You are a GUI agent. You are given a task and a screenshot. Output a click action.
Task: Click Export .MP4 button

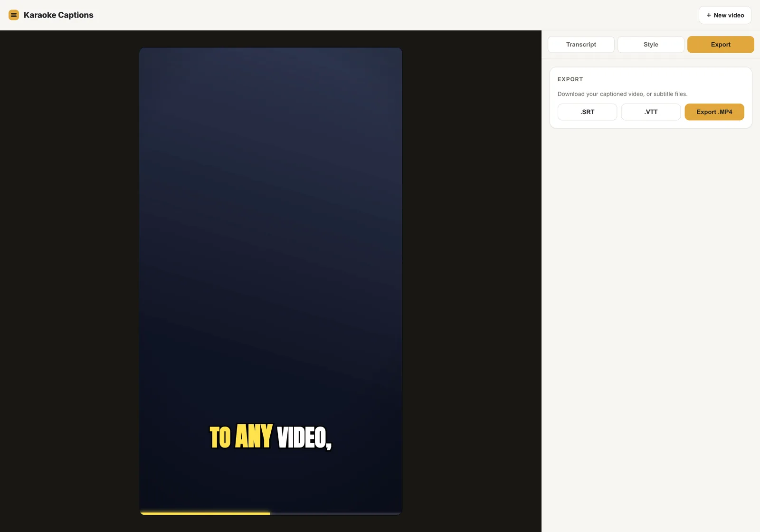coord(714,112)
